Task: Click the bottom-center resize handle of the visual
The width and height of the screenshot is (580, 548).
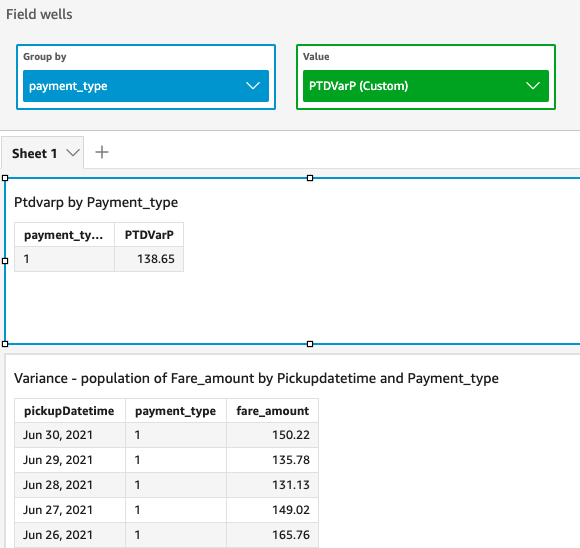Action: pos(310,344)
